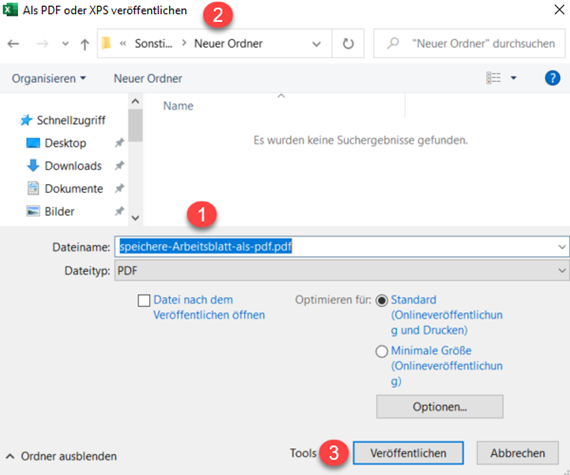
Task: Open the help question mark icon
Action: (552, 78)
